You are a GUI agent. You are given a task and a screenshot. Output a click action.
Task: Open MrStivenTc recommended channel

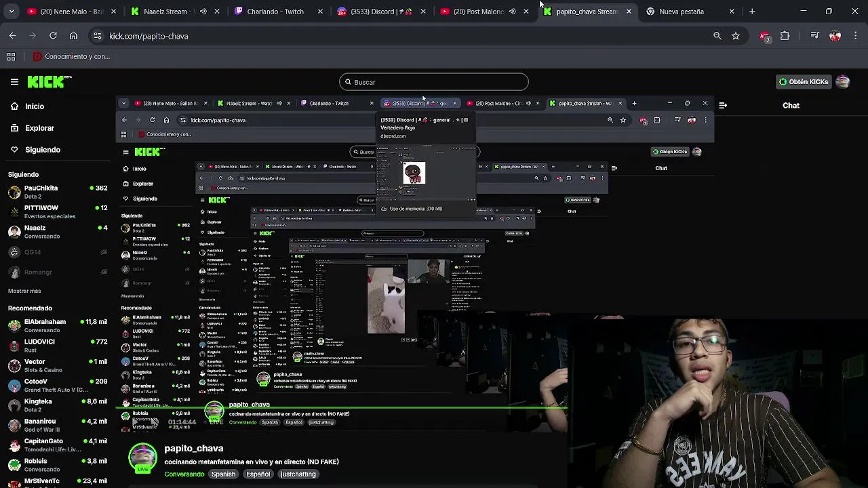point(58,483)
